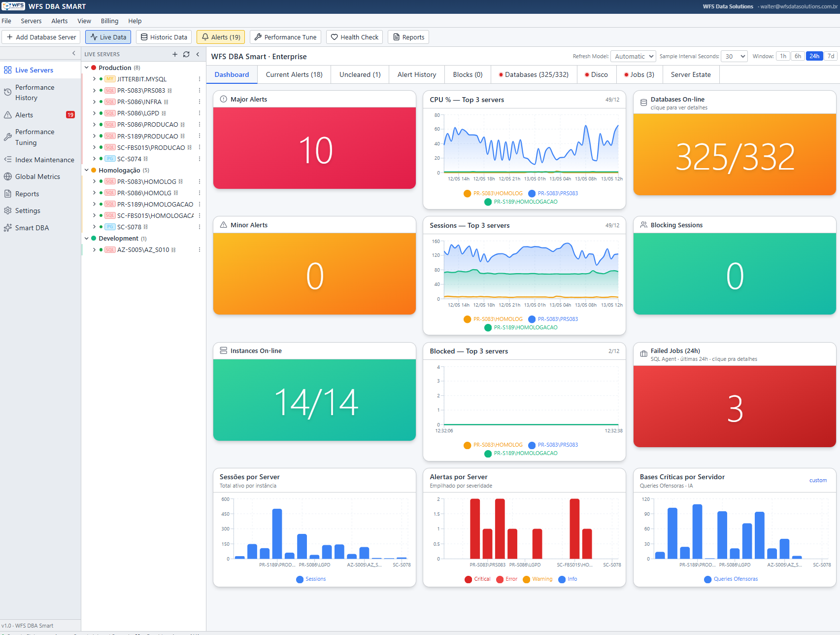The height and width of the screenshot is (635, 840).
Task: Click the Global Metrics globe icon
Action: click(x=8, y=176)
